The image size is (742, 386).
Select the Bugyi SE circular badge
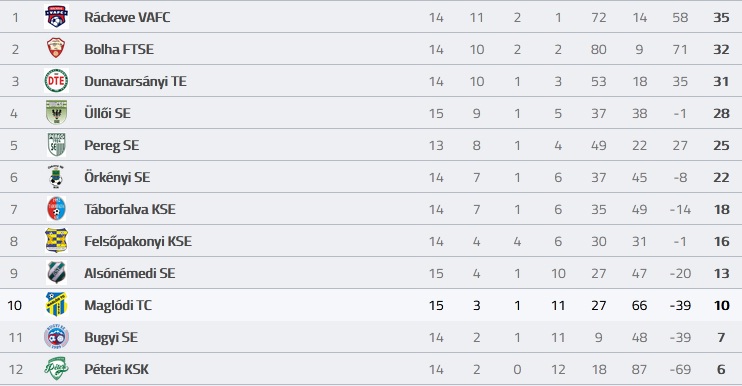click(x=56, y=337)
